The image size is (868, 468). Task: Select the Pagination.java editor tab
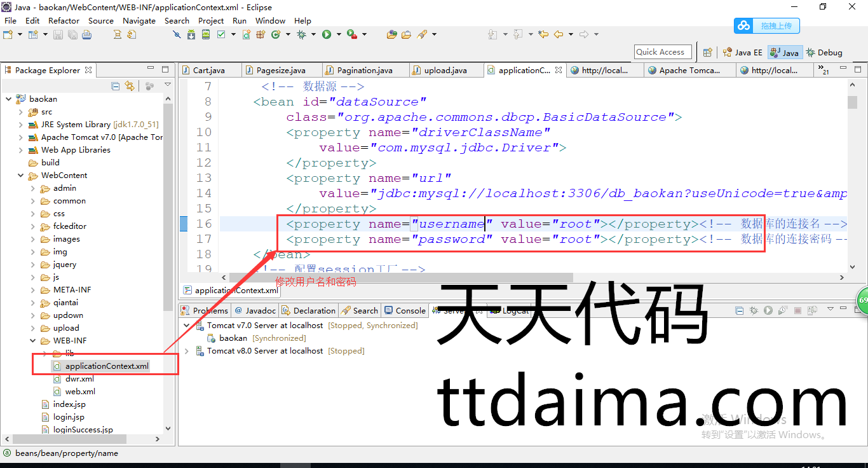click(x=364, y=71)
